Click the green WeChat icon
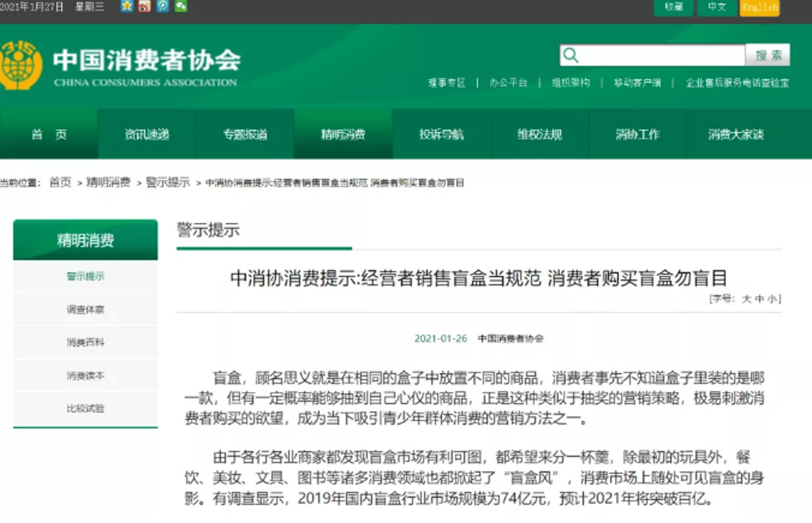 tap(181, 6)
